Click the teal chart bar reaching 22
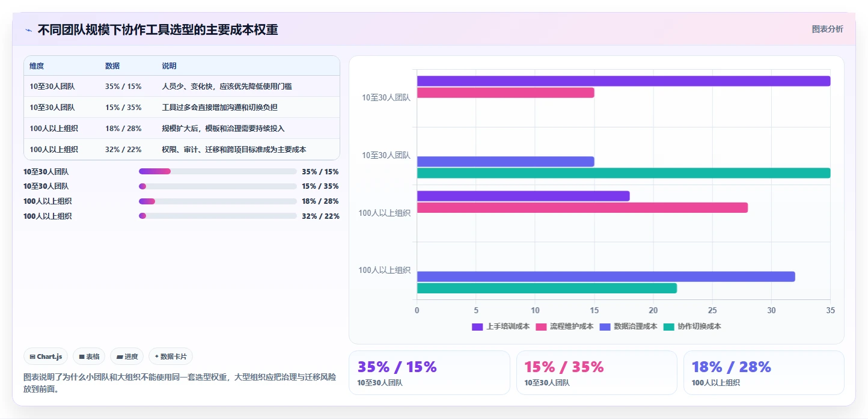Viewport: 868px width, 419px height. 547,288
